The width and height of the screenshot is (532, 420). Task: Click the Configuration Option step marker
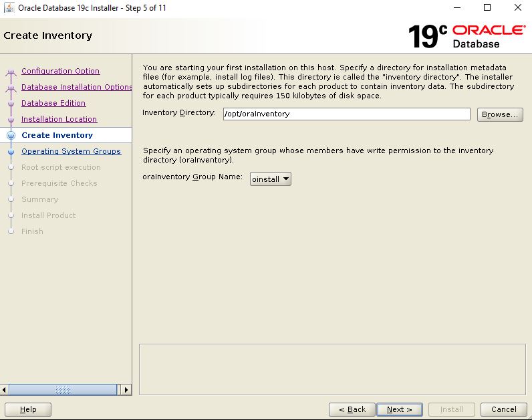click(11, 72)
